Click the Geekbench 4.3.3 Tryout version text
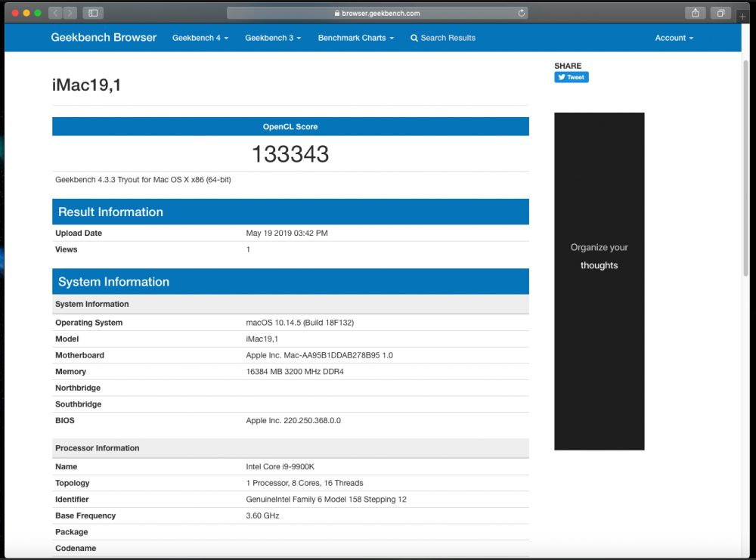 click(143, 180)
